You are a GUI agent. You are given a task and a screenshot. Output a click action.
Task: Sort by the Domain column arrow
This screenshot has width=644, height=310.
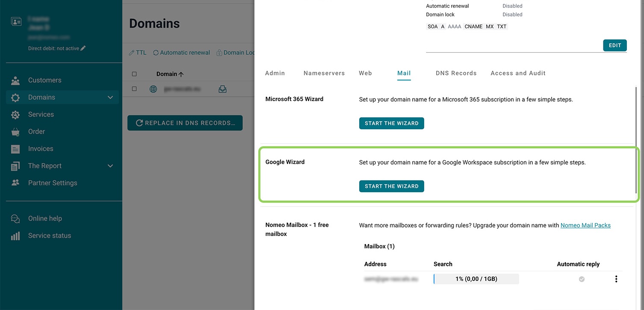[181, 74]
